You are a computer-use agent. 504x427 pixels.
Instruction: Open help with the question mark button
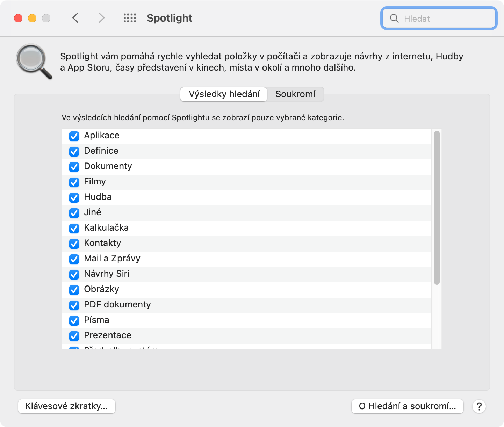(x=479, y=406)
